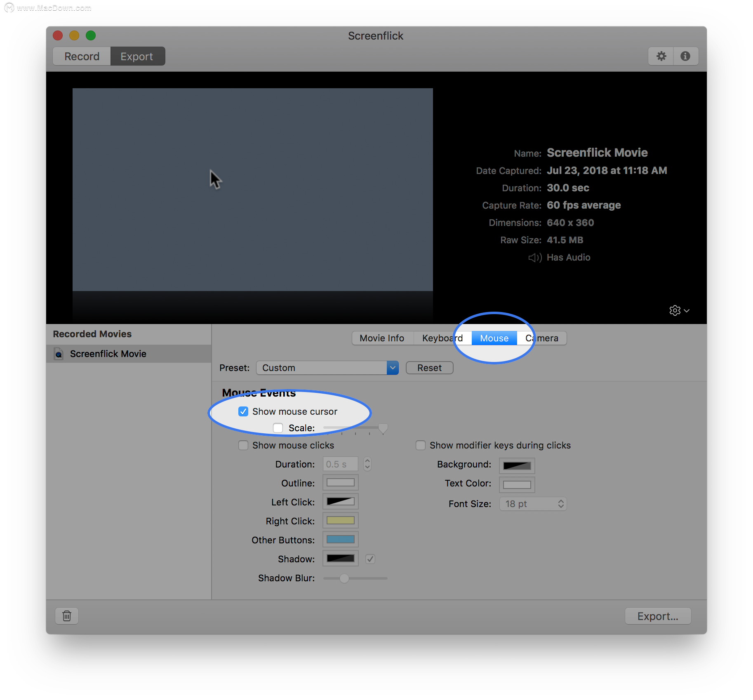Click the Duration 0.5 s field
Image resolution: width=753 pixels, height=700 pixels.
(x=340, y=464)
